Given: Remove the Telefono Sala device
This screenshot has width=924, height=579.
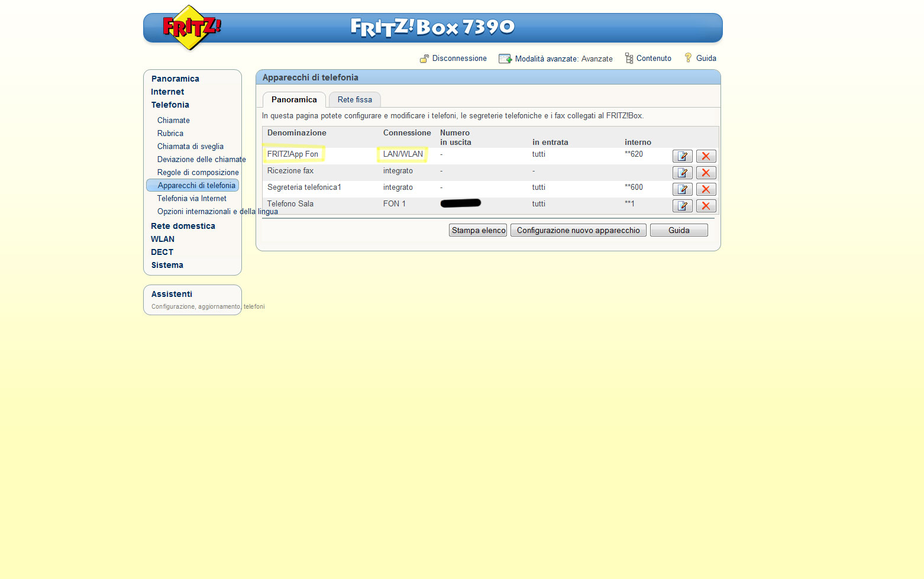Looking at the screenshot, I should point(706,206).
